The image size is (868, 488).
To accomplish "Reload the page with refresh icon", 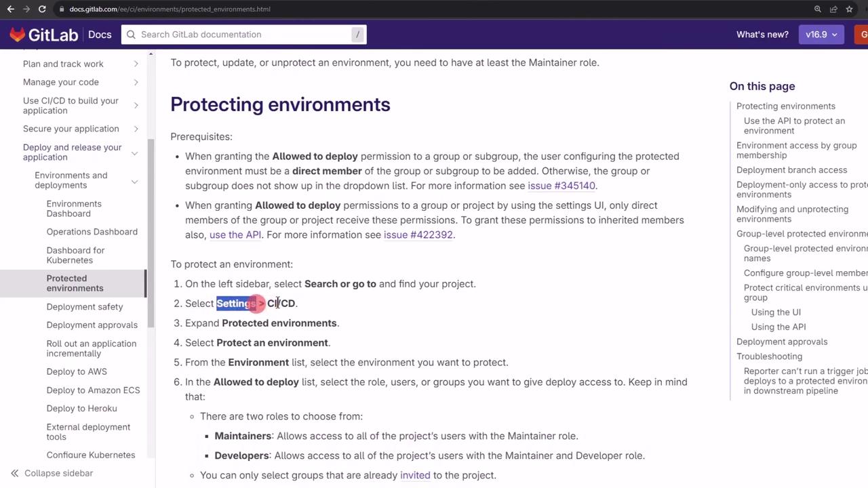I will (42, 9).
